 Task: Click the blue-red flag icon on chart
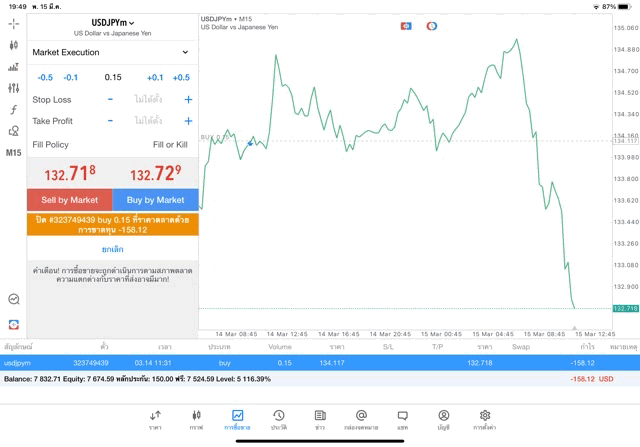(x=406, y=26)
